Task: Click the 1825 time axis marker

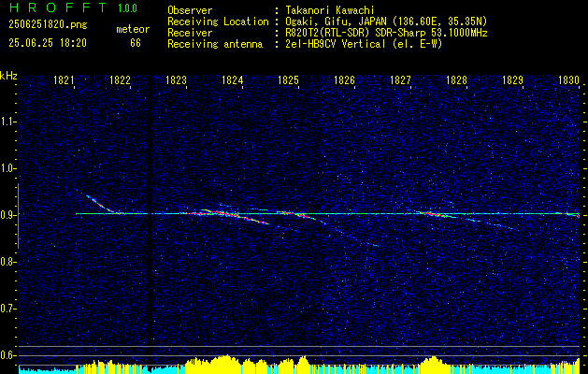Action: (x=288, y=80)
